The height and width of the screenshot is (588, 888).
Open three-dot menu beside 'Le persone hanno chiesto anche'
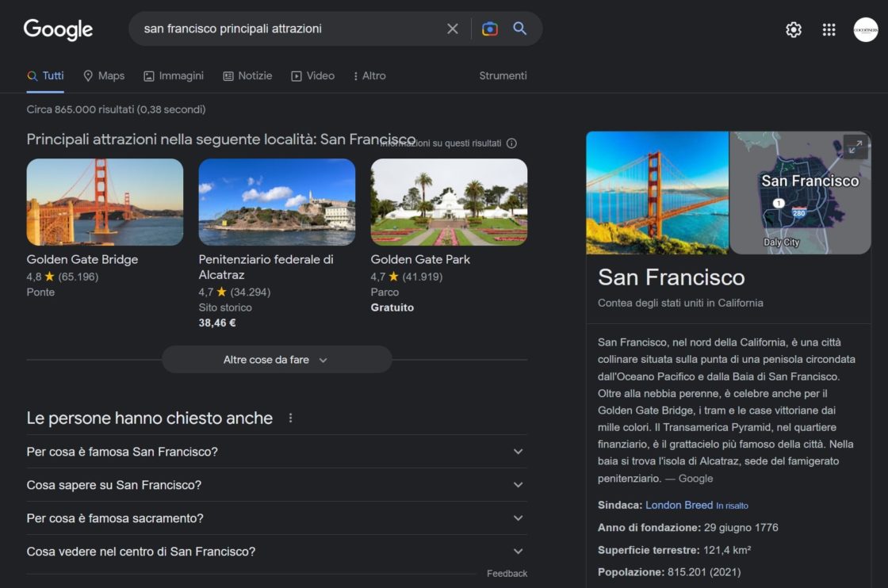coord(290,418)
